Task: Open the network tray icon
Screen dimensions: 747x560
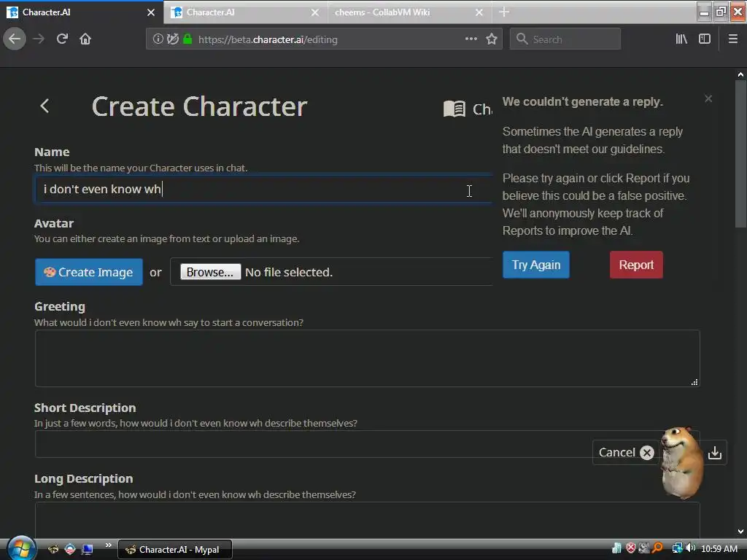Action: tap(677, 548)
